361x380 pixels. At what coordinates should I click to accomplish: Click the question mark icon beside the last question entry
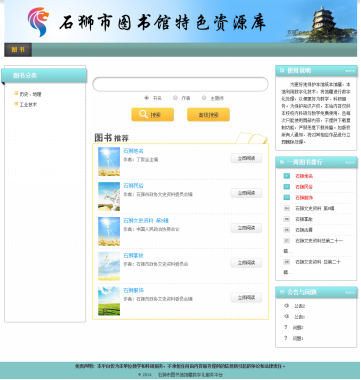(286, 338)
